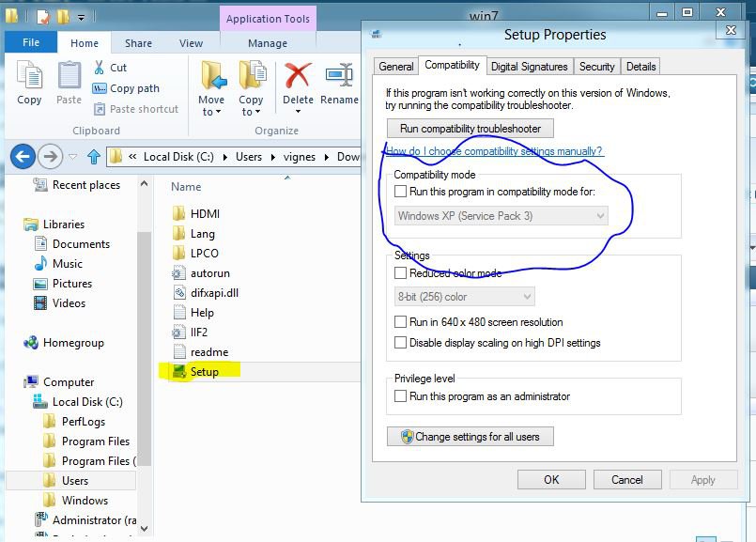
Task: Open the Quick Access Toolbar customize dropdown
Action: point(82,18)
